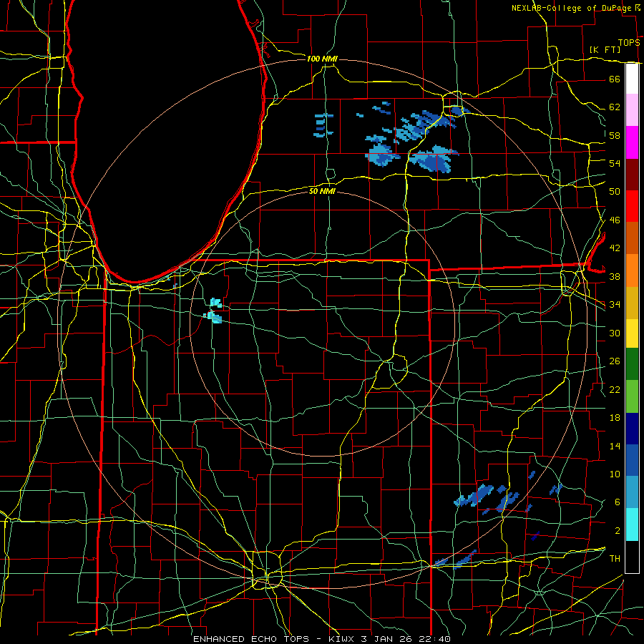Click the cyan legend swatch
Screen dimensions: 644x644
pyautogui.click(x=632, y=525)
